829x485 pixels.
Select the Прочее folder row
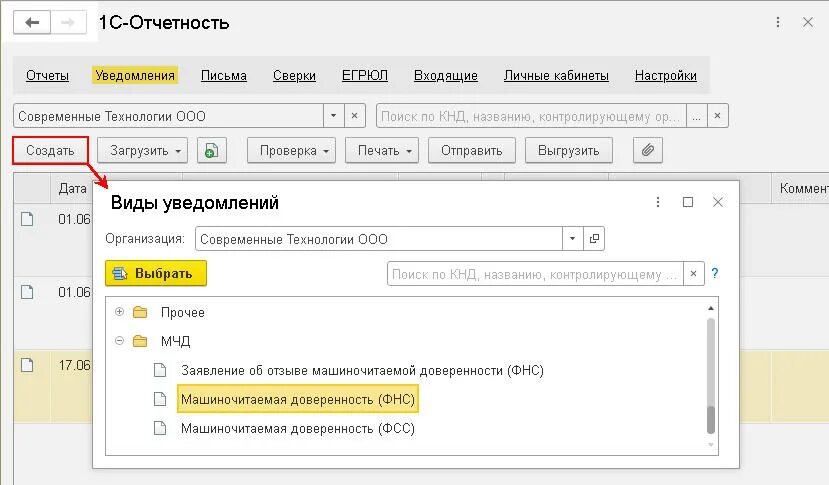[406, 312]
